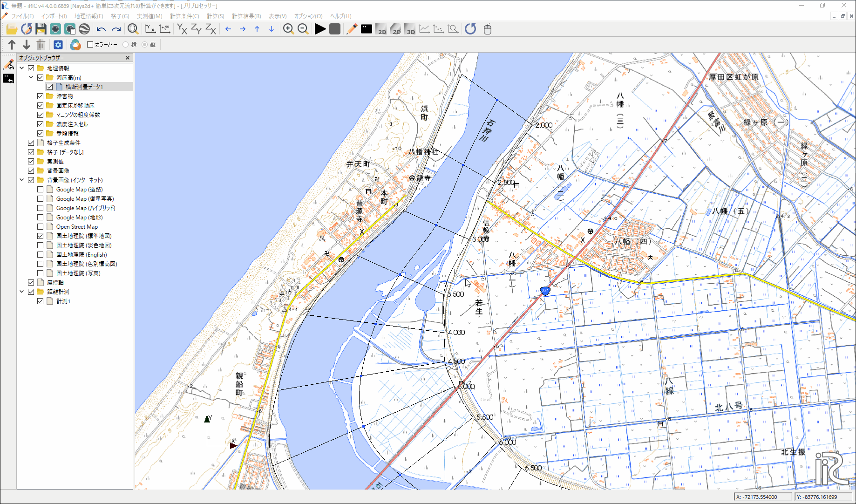
Task: Collapse the 地理情報 tree node
Action: click(x=22, y=68)
